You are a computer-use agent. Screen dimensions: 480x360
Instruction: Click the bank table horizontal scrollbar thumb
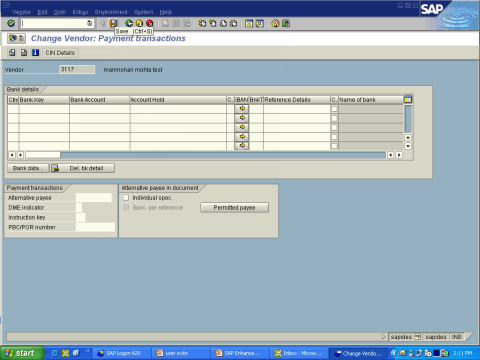coord(43,155)
